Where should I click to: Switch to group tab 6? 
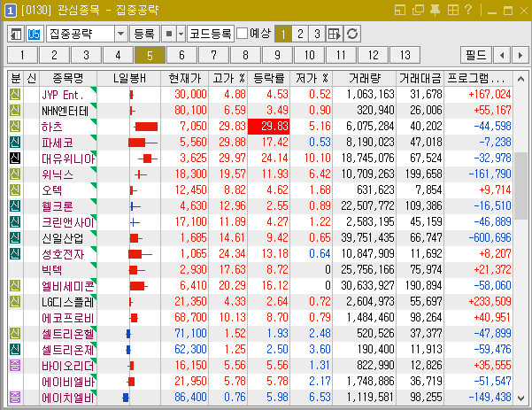(x=181, y=55)
